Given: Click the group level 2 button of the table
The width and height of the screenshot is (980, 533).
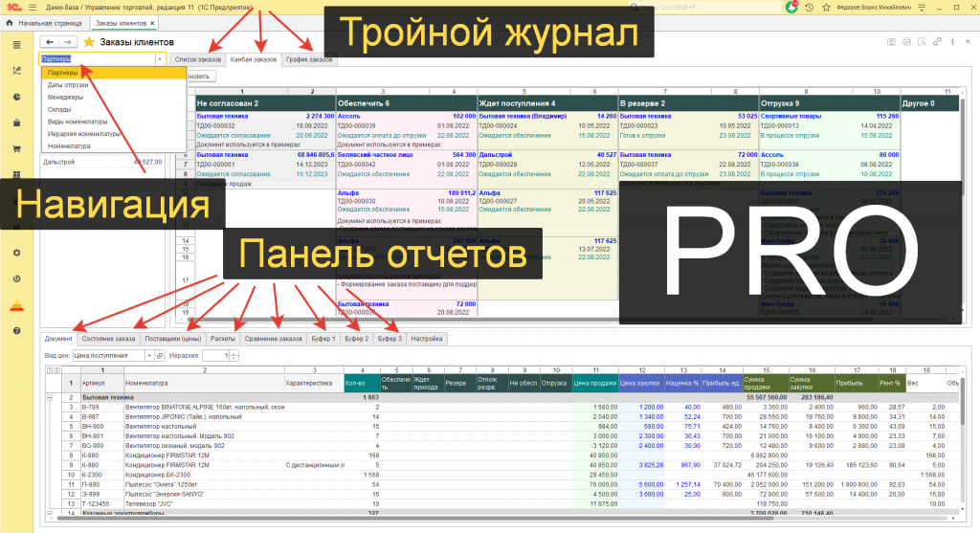Looking at the screenshot, I should [56, 370].
